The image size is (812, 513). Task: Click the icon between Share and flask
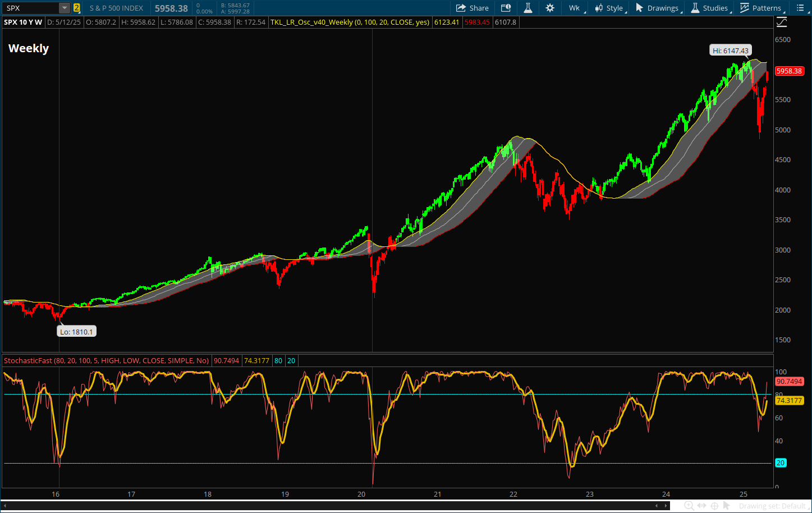pyautogui.click(x=506, y=8)
